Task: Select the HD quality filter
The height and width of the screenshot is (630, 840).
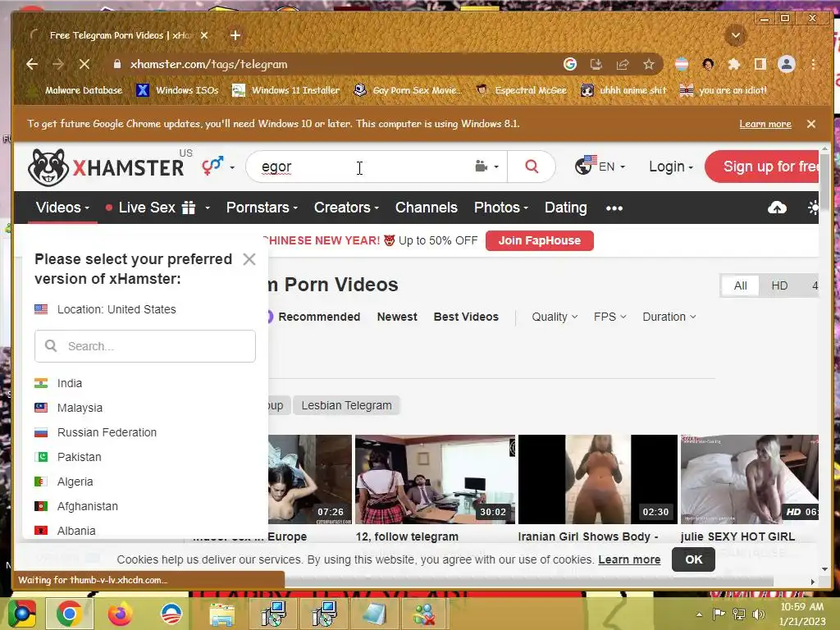Action: (779, 285)
